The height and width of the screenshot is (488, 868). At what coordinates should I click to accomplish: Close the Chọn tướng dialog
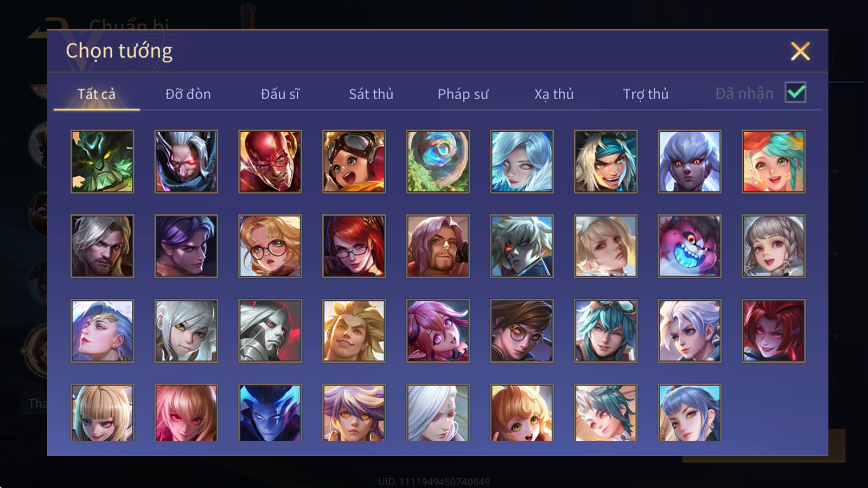tap(800, 52)
